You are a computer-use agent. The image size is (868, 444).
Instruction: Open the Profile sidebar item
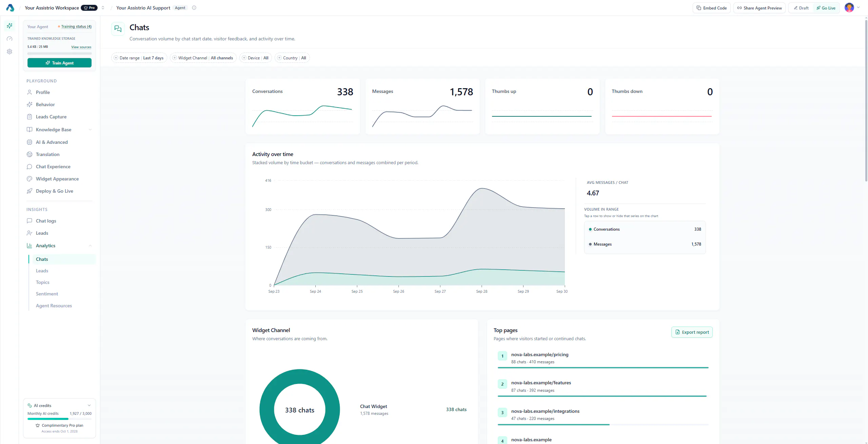(x=59, y=92)
